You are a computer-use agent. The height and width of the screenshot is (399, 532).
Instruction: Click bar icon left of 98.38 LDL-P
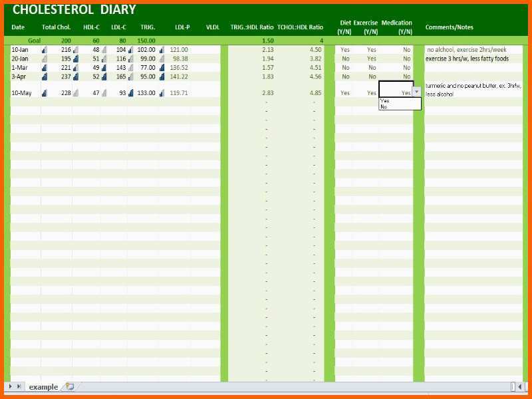pos(162,59)
